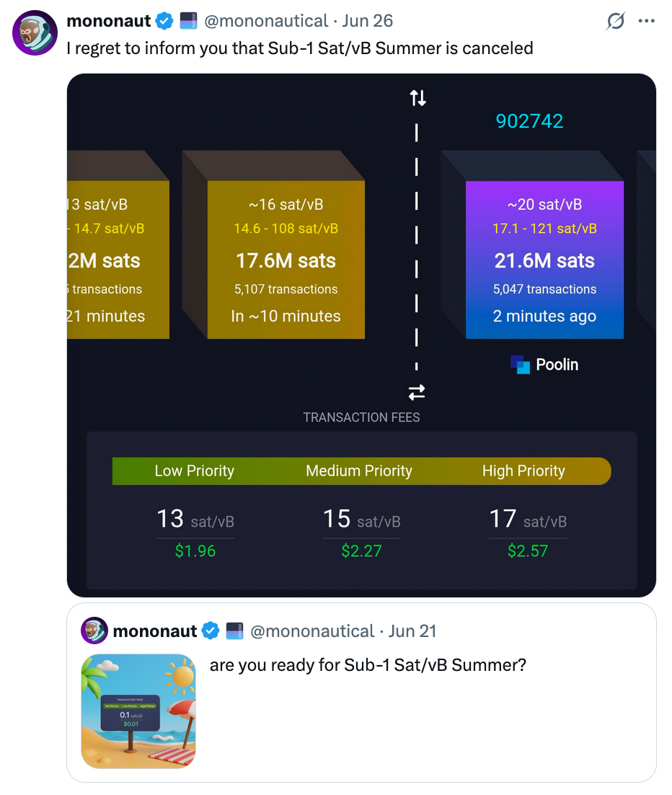Select the Medium Priority fee tab
Image resolution: width=672 pixels, height=795 pixels.
[359, 471]
